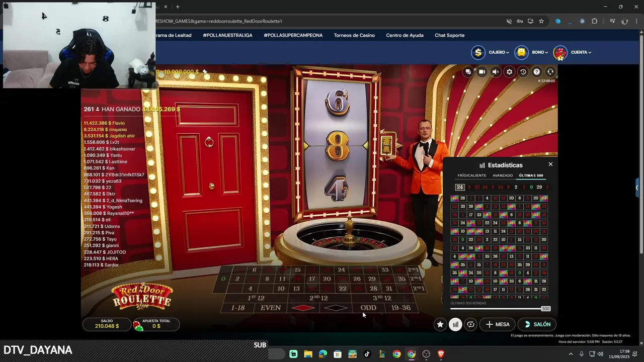
Task: Expand the BONO dropdown
Action: tap(540, 52)
